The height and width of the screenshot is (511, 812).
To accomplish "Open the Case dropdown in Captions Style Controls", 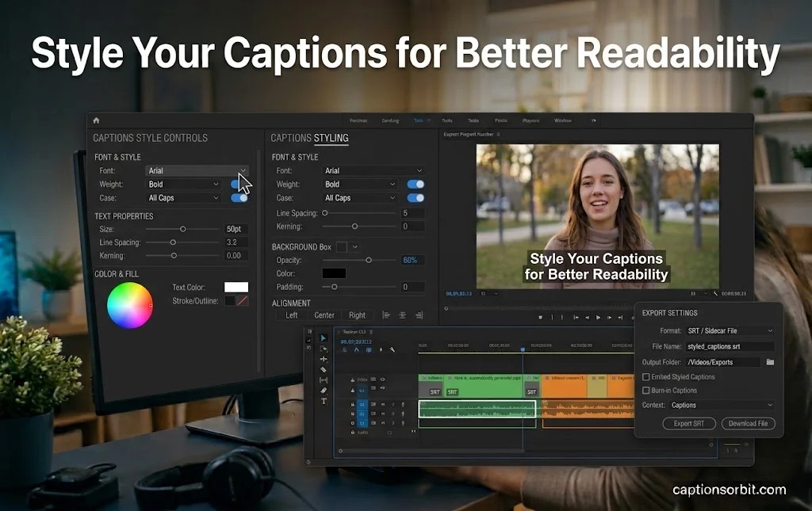I will pyautogui.click(x=183, y=197).
